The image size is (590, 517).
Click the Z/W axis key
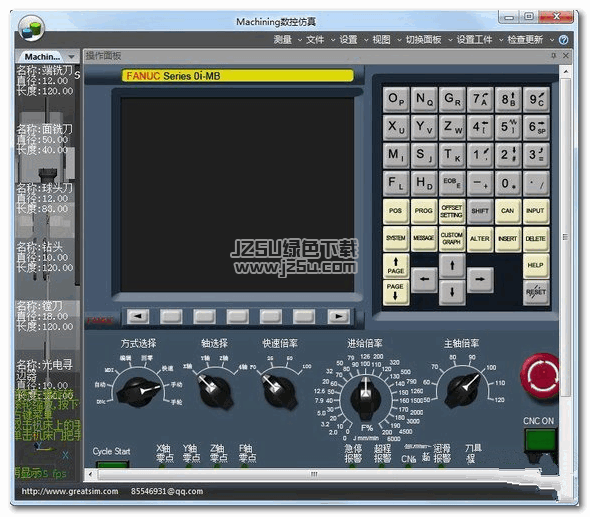click(x=452, y=128)
